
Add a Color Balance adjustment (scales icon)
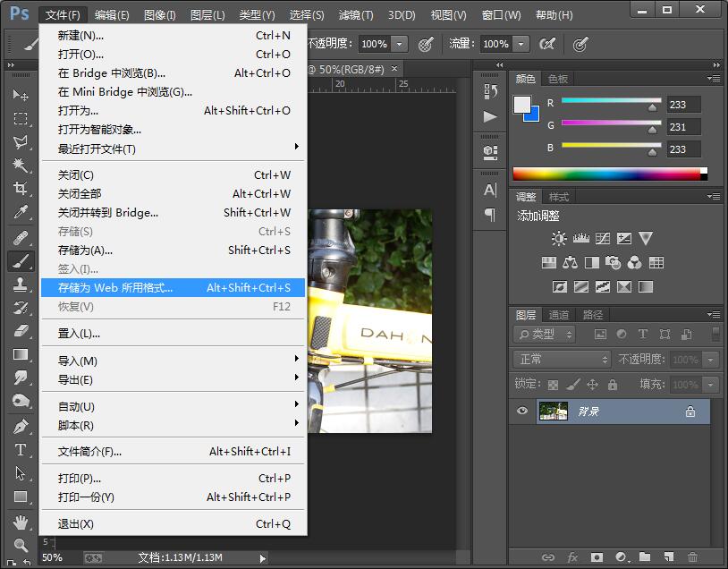pos(571,263)
